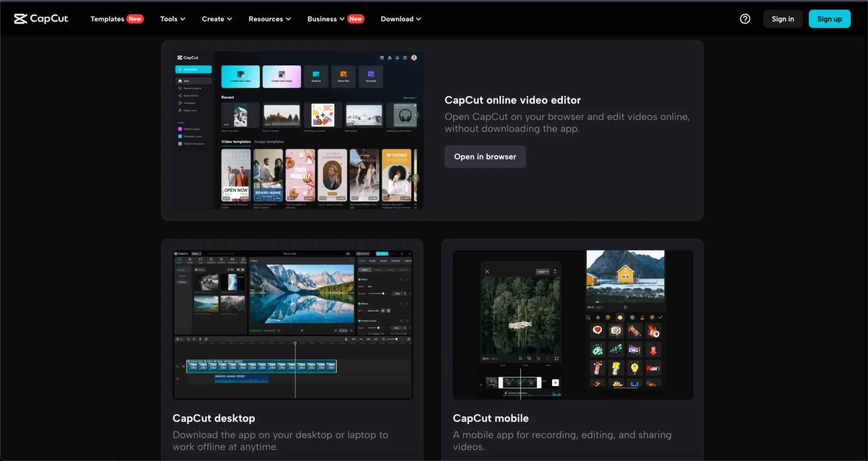Click the Open in browser button
The height and width of the screenshot is (461, 868).
pos(485,157)
